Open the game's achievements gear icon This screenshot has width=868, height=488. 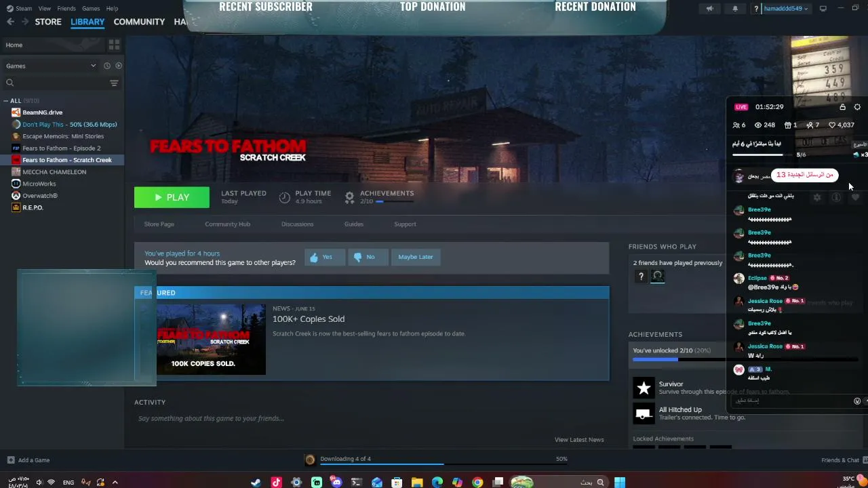(349, 197)
